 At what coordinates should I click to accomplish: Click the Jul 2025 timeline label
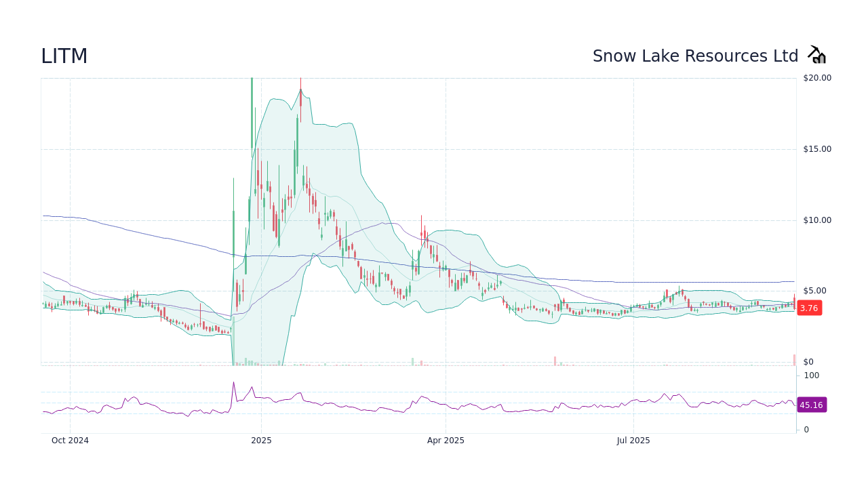[634, 440]
